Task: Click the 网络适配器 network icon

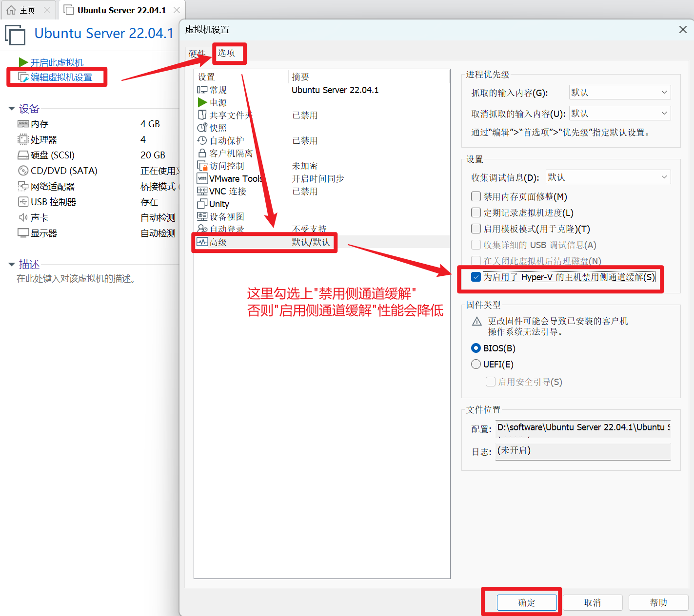Action: coord(23,186)
